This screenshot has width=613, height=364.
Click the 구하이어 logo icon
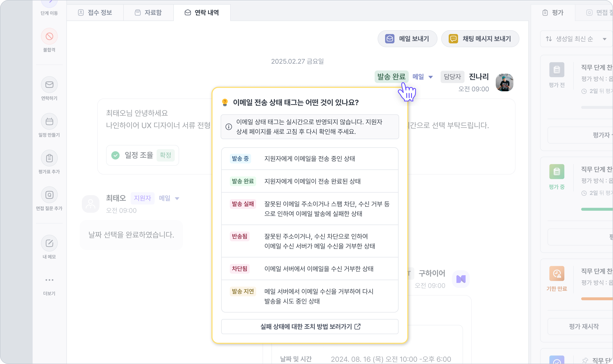[x=461, y=279]
